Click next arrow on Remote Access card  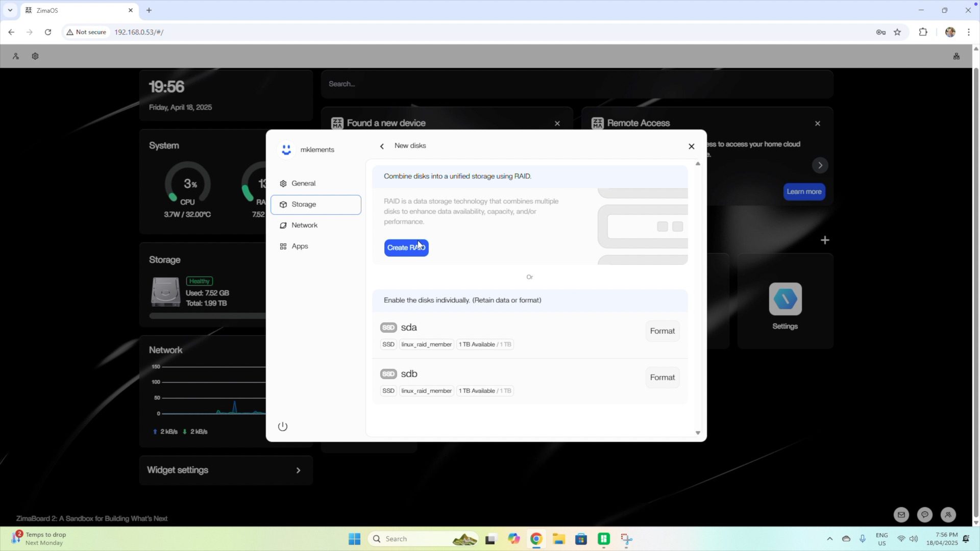(x=820, y=165)
